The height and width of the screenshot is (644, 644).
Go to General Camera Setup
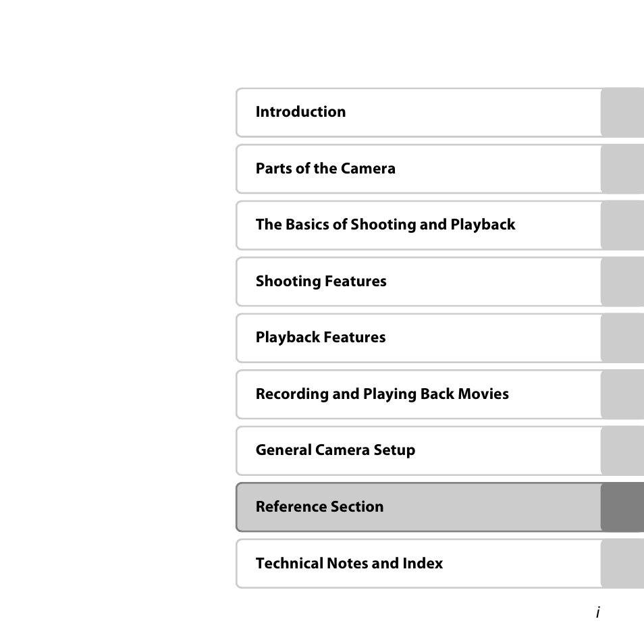[x=418, y=450]
